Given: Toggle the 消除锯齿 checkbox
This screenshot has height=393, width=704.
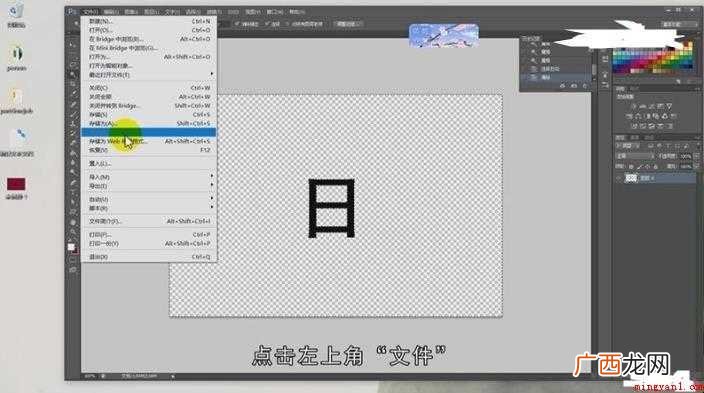Looking at the screenshot, I should point(237,24).
